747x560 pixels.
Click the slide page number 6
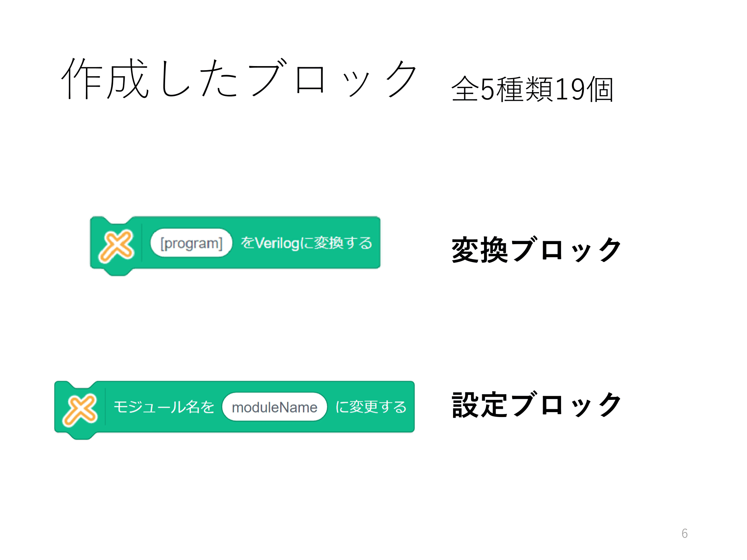(x=685, y=533)
